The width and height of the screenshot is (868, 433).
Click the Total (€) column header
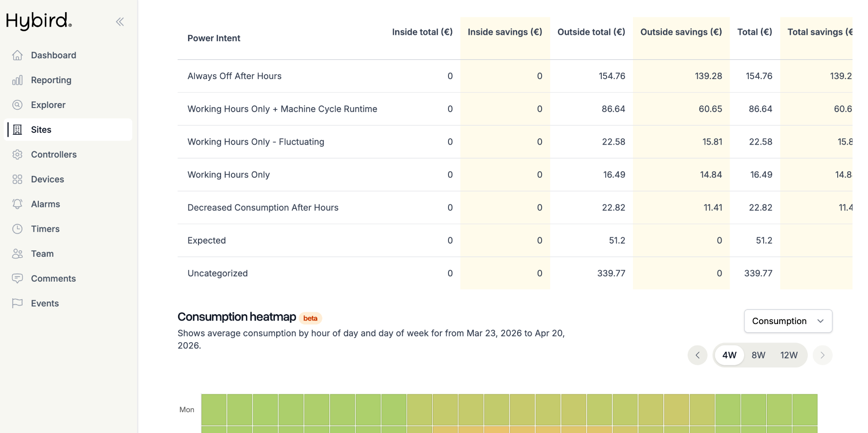[x=755, y=32]
